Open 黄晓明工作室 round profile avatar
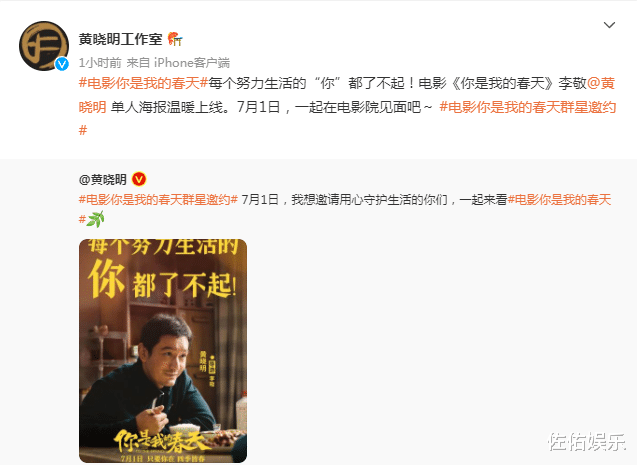 (44, 46)
